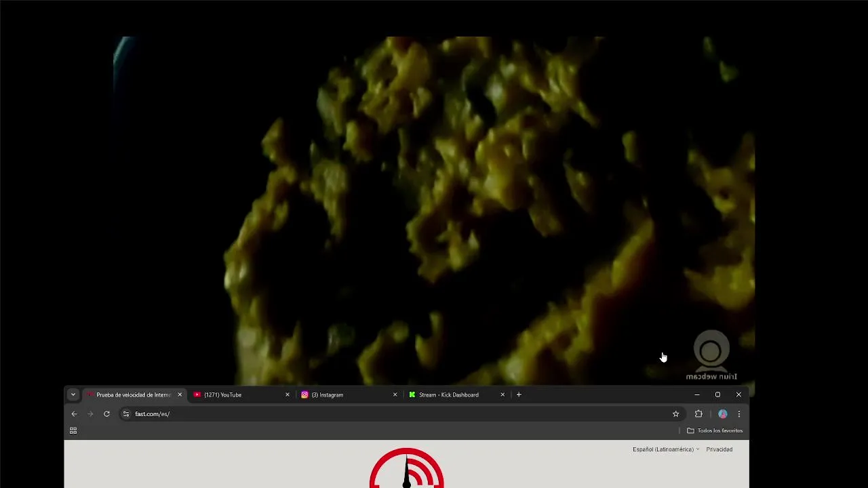Open the Todos los favoritos folder
868x488 pixels.
[715, 430]
